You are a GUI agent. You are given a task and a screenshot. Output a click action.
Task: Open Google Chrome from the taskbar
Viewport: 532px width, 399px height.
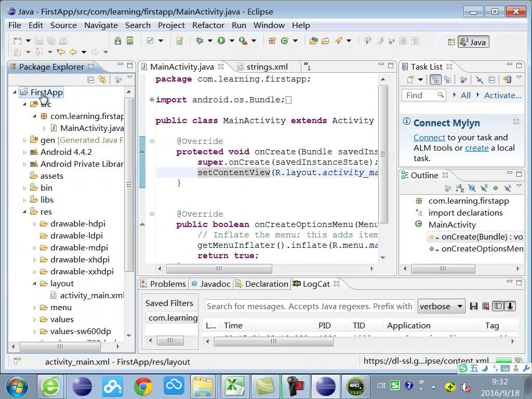143,386
